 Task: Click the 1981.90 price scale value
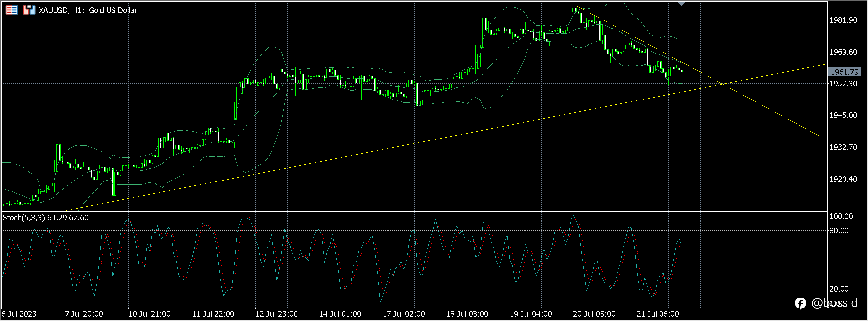point(843,20)
